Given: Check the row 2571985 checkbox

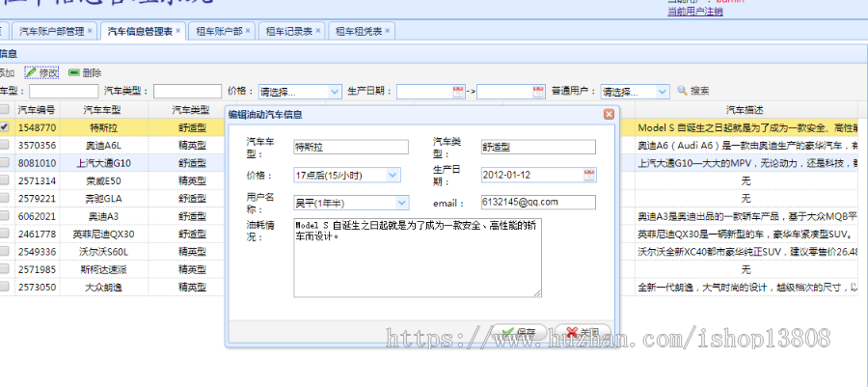Looking at the screenshot, I should coord(5,268).
